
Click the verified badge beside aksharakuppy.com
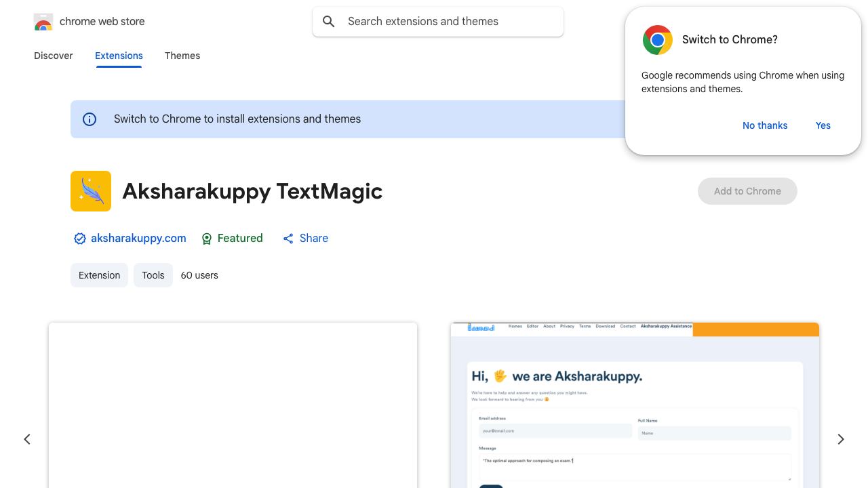click(x=80, y=239)
